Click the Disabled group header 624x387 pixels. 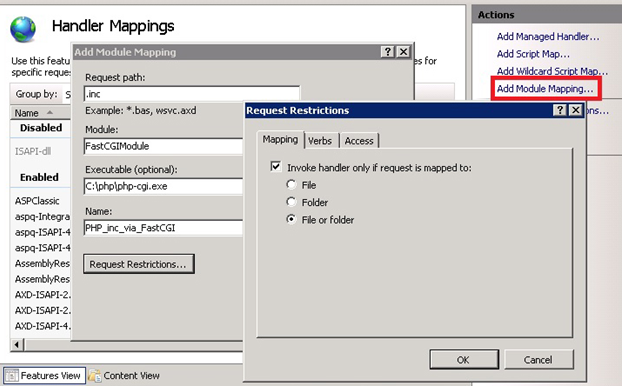pos(41,128)
